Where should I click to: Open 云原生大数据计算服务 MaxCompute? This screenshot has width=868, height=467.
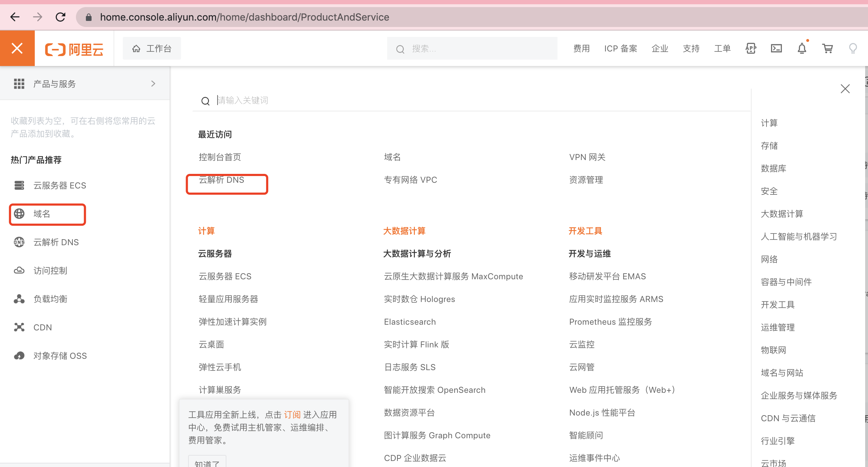pyautogui.click(x=453, y=276)
